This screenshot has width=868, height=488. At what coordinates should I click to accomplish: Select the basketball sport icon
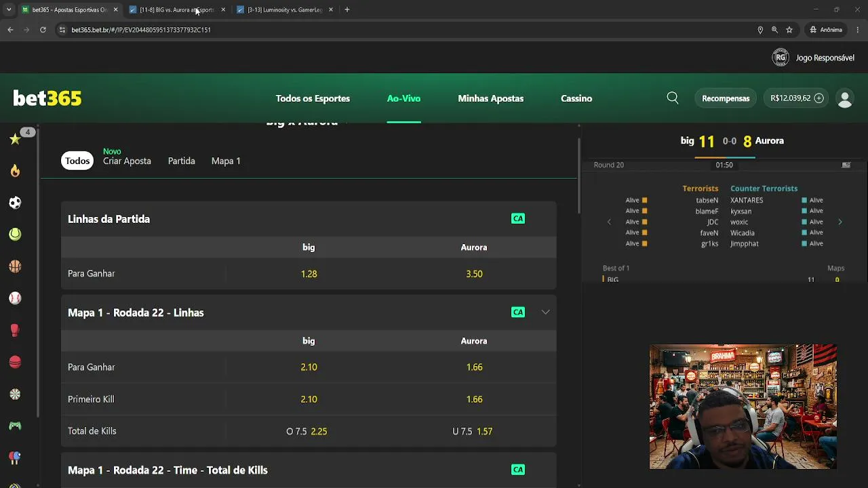[x=15, y=266]
